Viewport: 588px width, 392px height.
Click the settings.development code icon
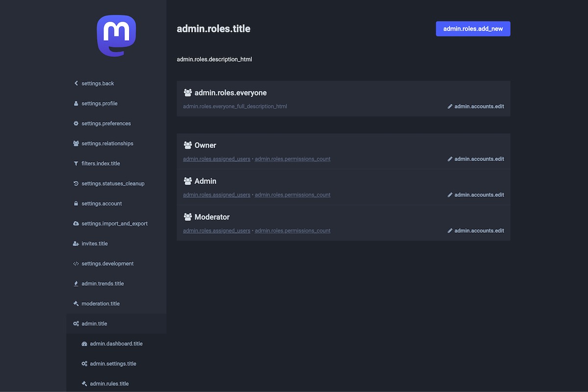coord(76,264)
